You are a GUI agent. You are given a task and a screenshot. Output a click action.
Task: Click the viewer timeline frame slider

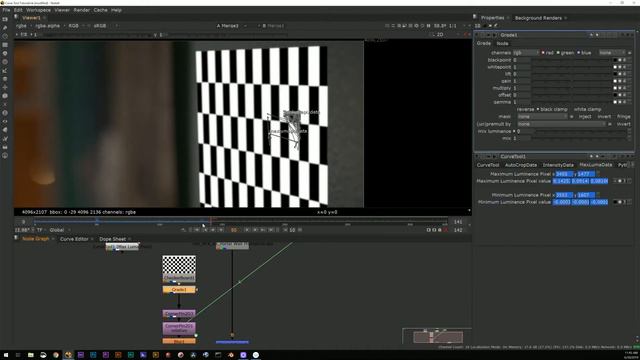click(241, 222)
